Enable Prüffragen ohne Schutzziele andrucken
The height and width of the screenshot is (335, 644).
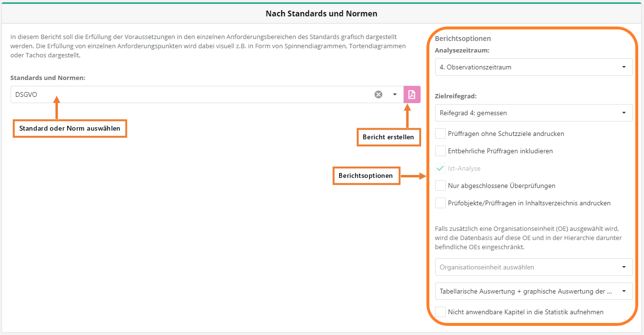[440, 134]
